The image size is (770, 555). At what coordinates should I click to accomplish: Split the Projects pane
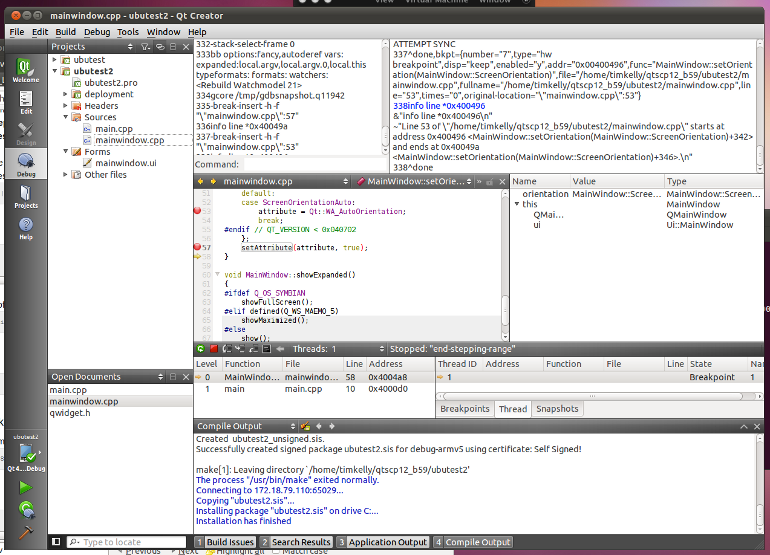pyautogui.click(x=173, y=47)
